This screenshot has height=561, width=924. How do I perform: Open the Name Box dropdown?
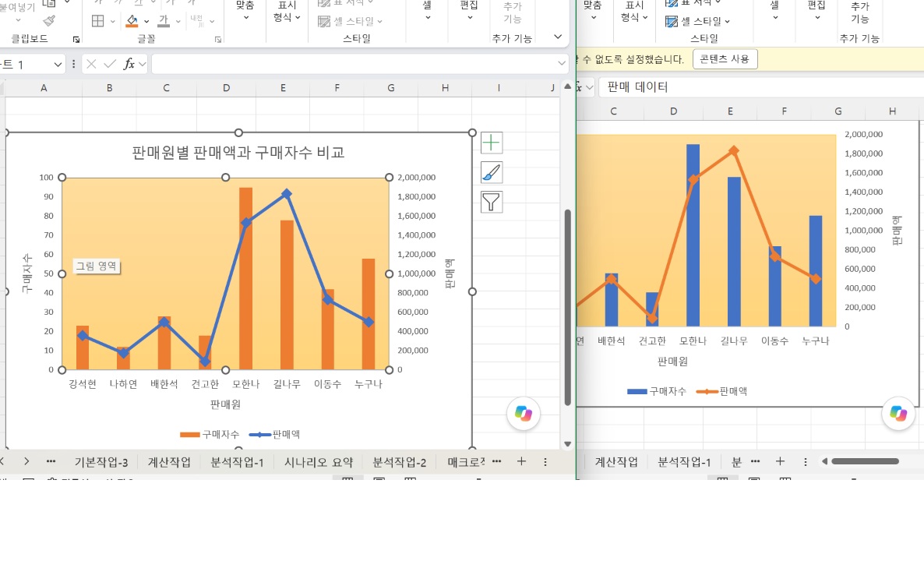point(57,64)
